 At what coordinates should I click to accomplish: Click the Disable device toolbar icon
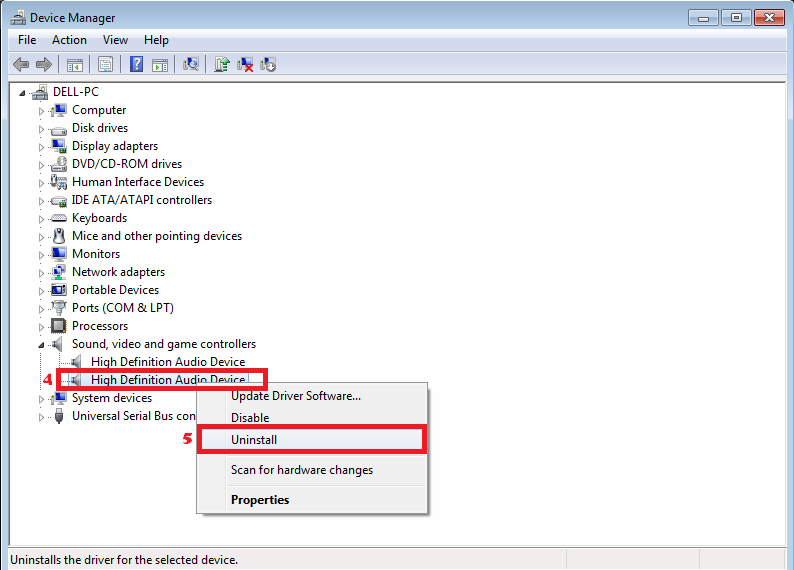tap(268, 64)
